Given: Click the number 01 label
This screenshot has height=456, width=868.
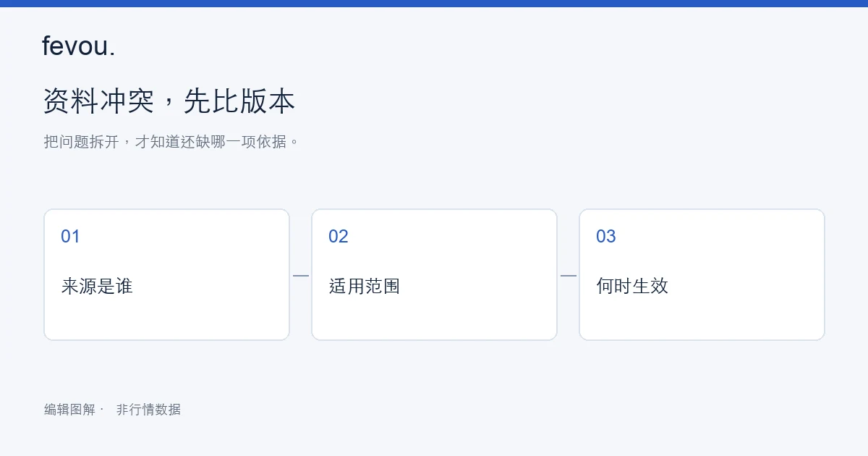Looking at the screenshot, I should pos(71,236).
